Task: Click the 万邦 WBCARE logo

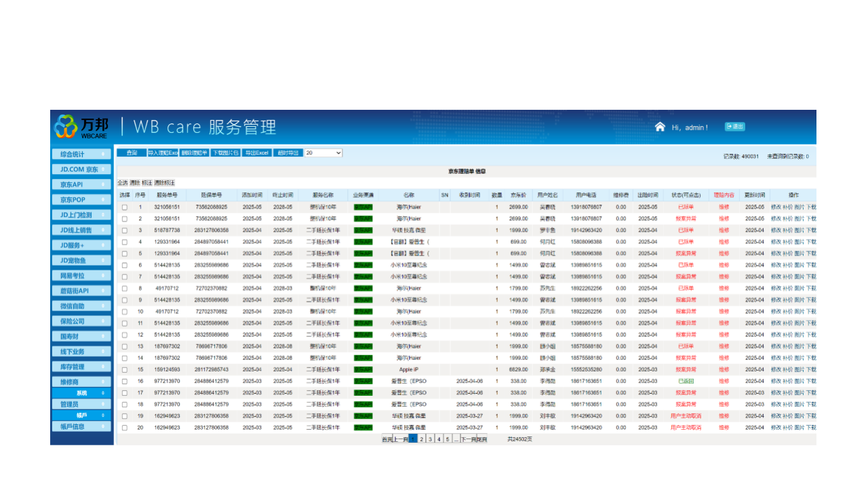Action: (x=81, y=127)
